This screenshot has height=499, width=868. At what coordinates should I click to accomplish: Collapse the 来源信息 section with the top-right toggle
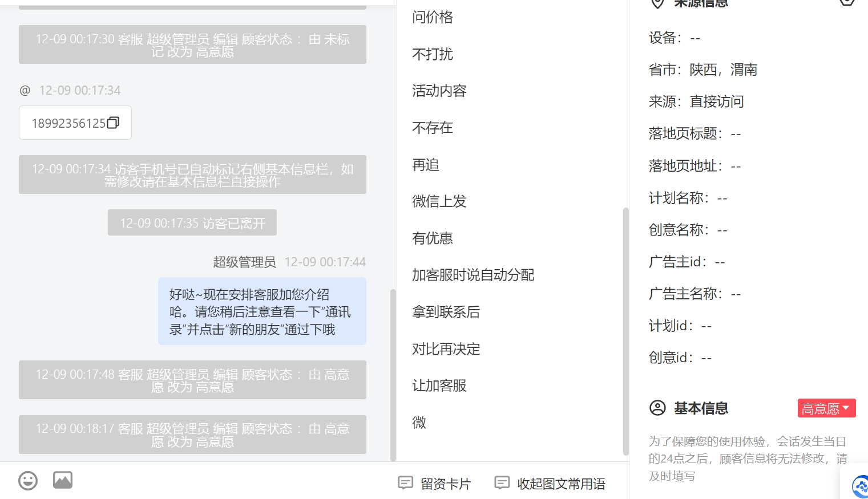[847, 2]
